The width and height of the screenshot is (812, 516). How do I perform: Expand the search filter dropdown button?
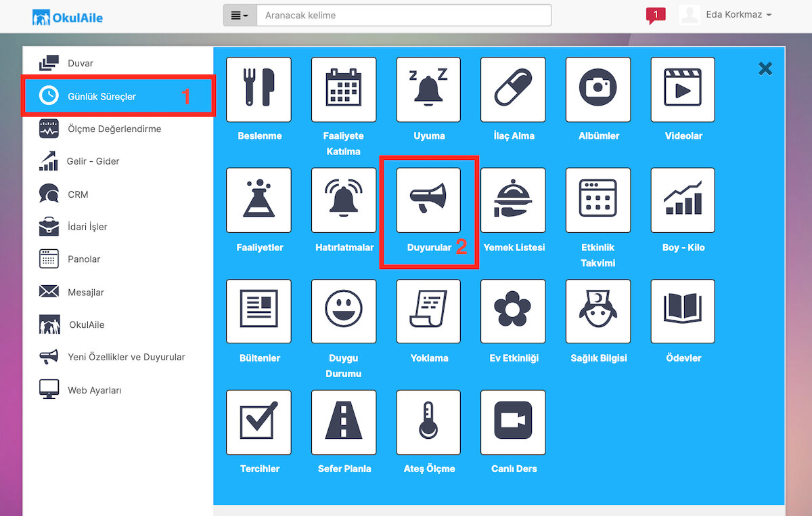240,16
